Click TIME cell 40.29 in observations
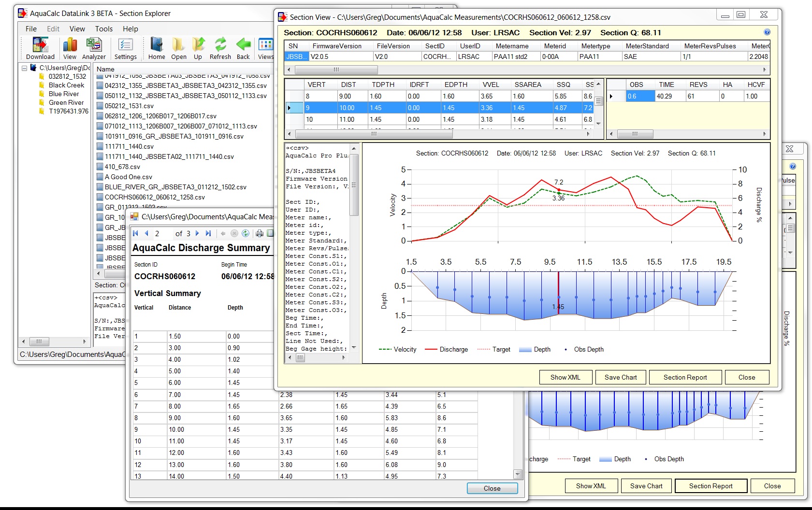 coord(670,96)
